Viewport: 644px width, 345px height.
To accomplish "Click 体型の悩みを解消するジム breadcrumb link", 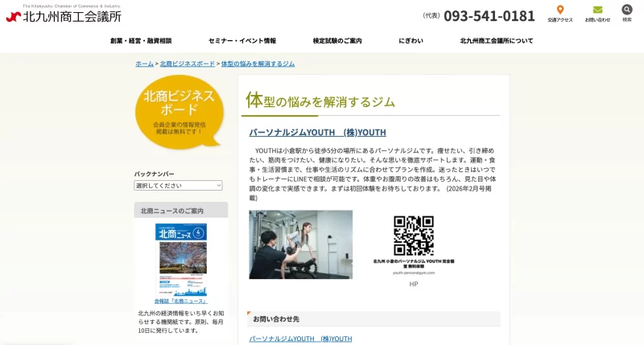I will (258, 64).
